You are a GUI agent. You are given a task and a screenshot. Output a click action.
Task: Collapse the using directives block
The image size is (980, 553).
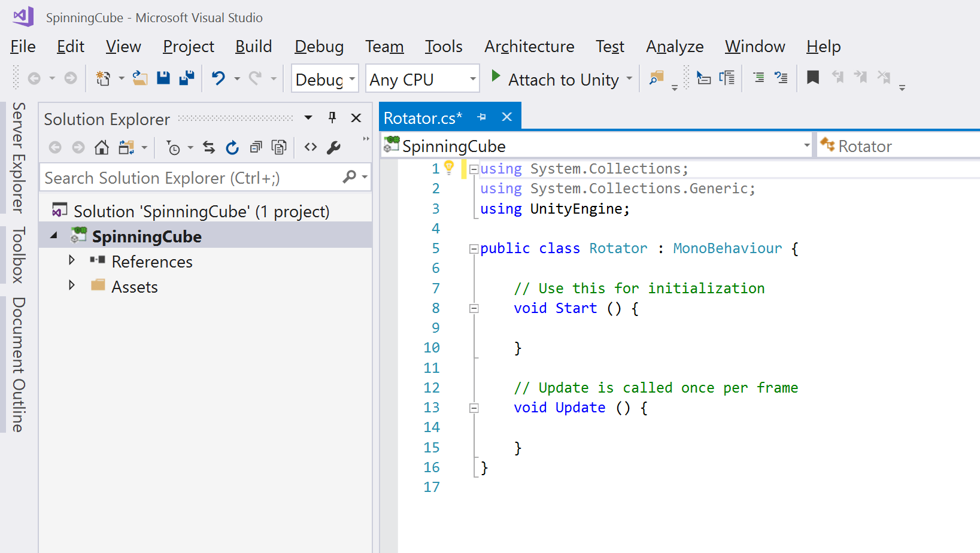tap(474, 169)
